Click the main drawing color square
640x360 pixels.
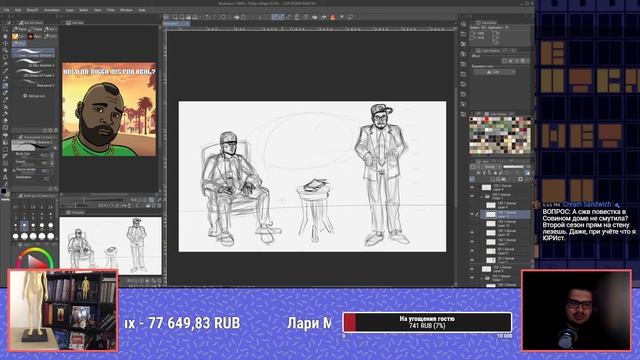click(x=4, y=191)
